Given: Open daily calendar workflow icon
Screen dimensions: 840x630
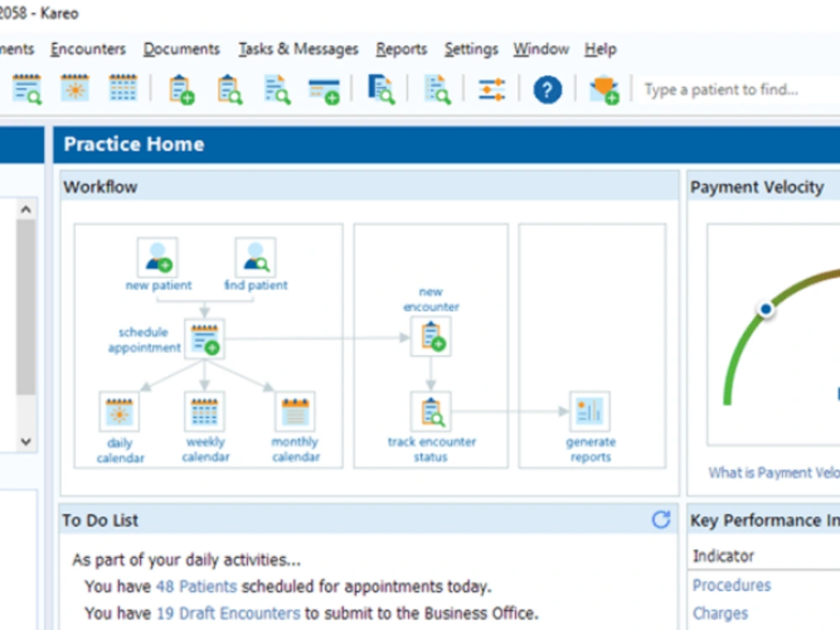Looking at the screenshot, I should 119,412.
